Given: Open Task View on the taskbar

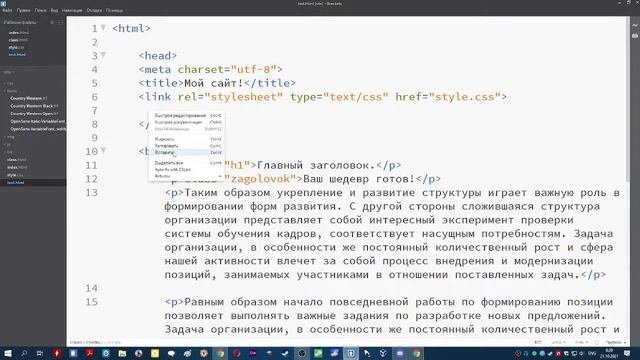Looking at the screenshot, I should 40,353.
